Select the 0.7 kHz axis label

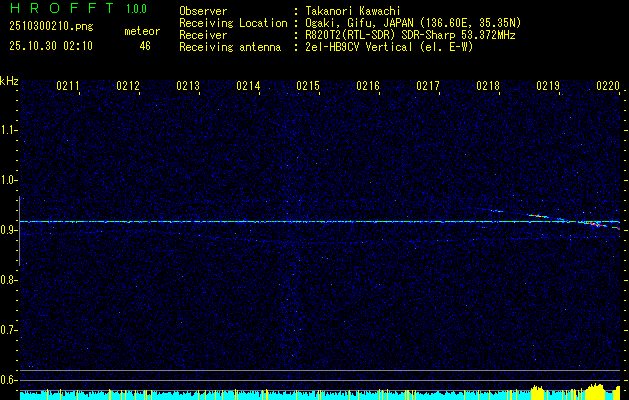9,330
